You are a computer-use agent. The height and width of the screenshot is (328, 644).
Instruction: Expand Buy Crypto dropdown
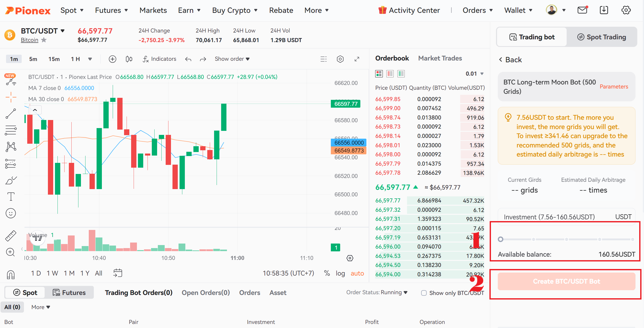pos(235,10)
